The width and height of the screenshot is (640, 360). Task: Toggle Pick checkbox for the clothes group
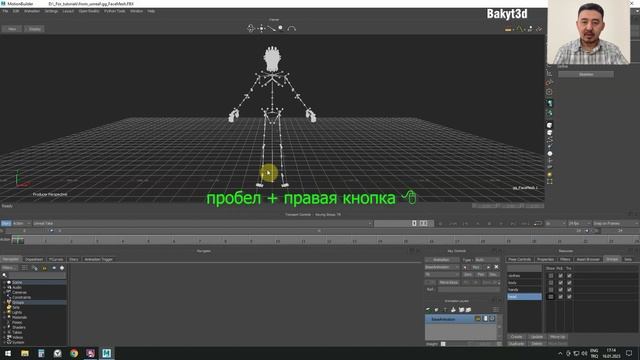tap(560, 276)
